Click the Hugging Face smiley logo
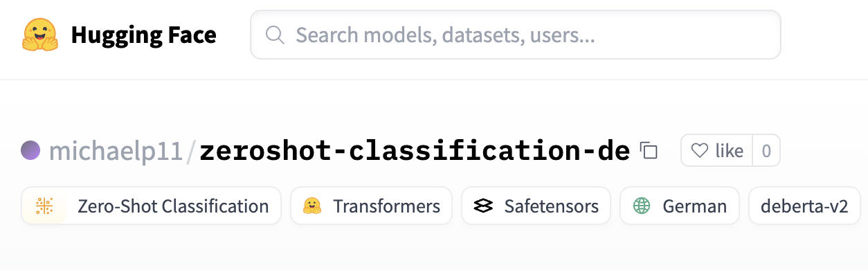The width and height of the screenshot is (868, 270). point(39,35)
